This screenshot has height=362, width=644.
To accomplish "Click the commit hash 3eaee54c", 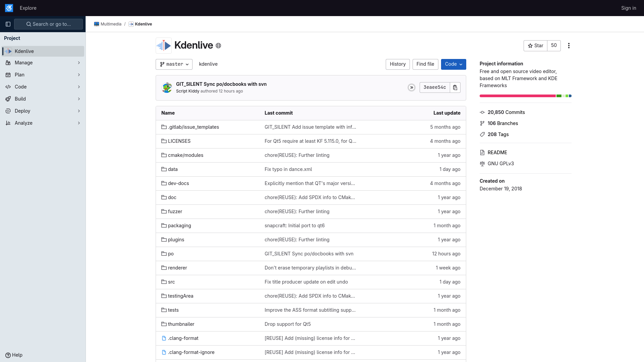I will (x=435, y=87).
